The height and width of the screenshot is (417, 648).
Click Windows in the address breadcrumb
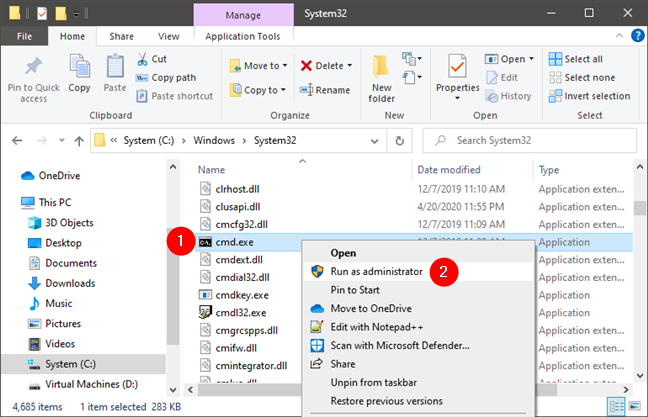[214, 141]
